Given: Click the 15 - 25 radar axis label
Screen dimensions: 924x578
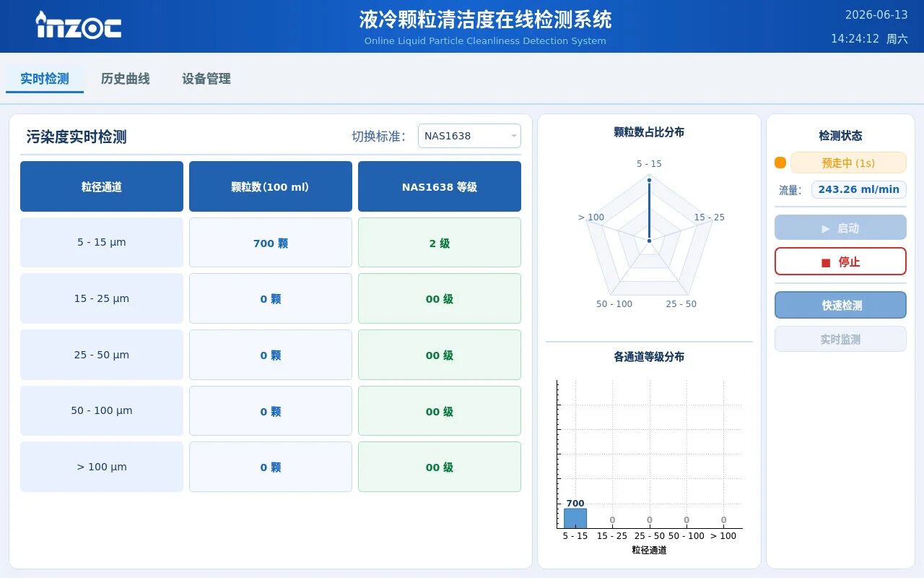Looking at the screenshot, I should (710, 217).
